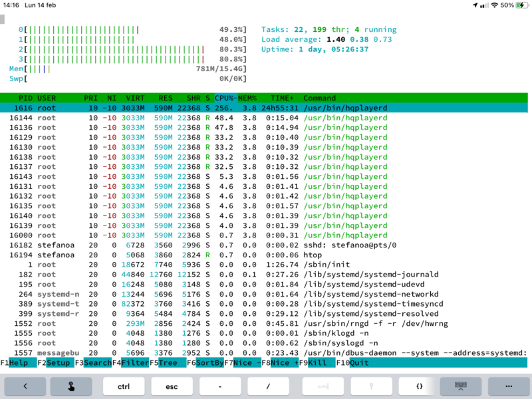Hide the on-screen keyboard via keyboard icon
Viewport: 532px width, 399px height.
(460, 386)
